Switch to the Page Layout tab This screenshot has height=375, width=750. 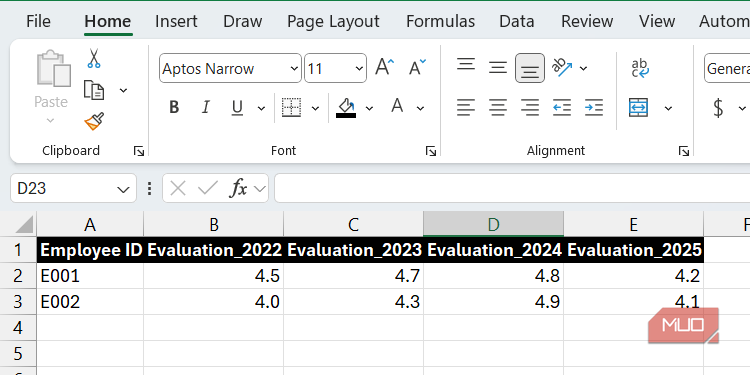point(333,21)
